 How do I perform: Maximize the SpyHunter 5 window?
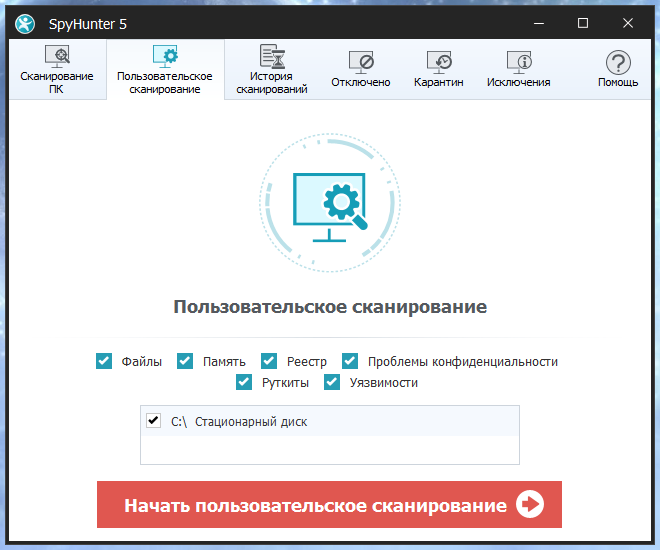tap(583, 23)
